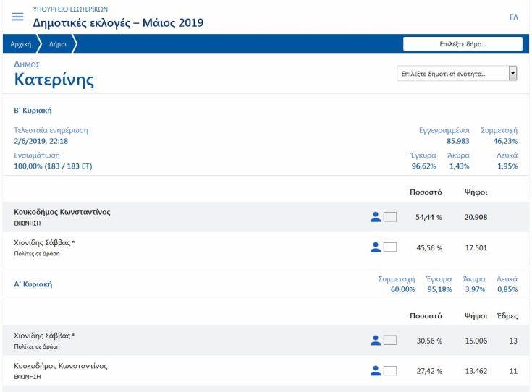Open the Επιλέξτε δήμο selector
The height and width of the screenshot is (392, 532).
(x=463, y=44)
